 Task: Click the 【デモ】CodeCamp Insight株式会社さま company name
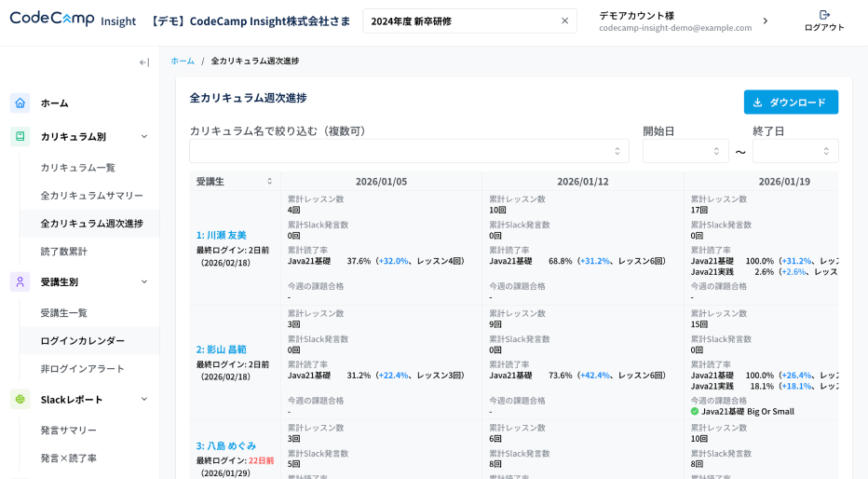[251, 21]
